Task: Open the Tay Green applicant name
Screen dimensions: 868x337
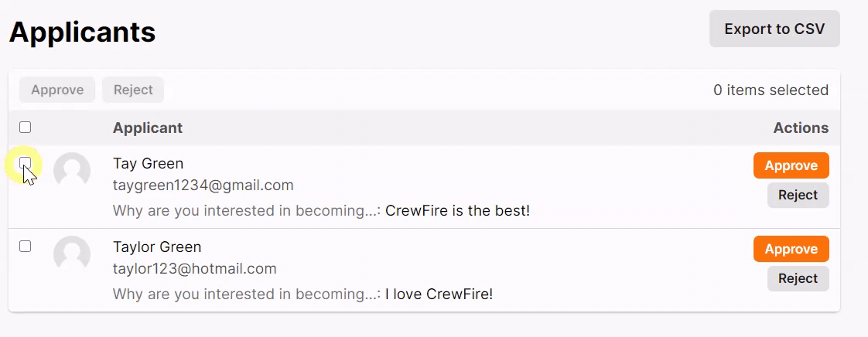Action: pyautogui.click(x=148, y=163)
